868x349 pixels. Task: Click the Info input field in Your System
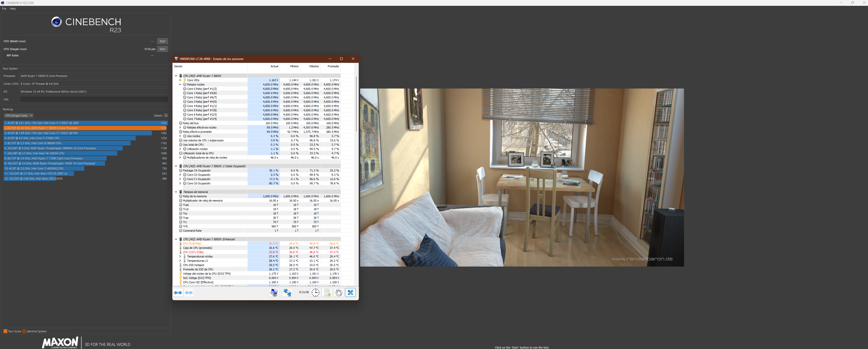[94, 99]
